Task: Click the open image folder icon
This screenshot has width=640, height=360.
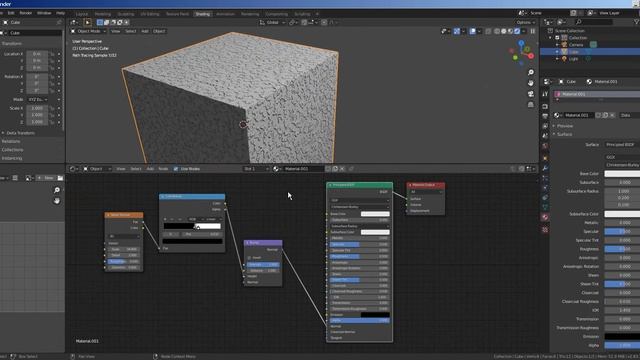Action: (x=60, y=178)
